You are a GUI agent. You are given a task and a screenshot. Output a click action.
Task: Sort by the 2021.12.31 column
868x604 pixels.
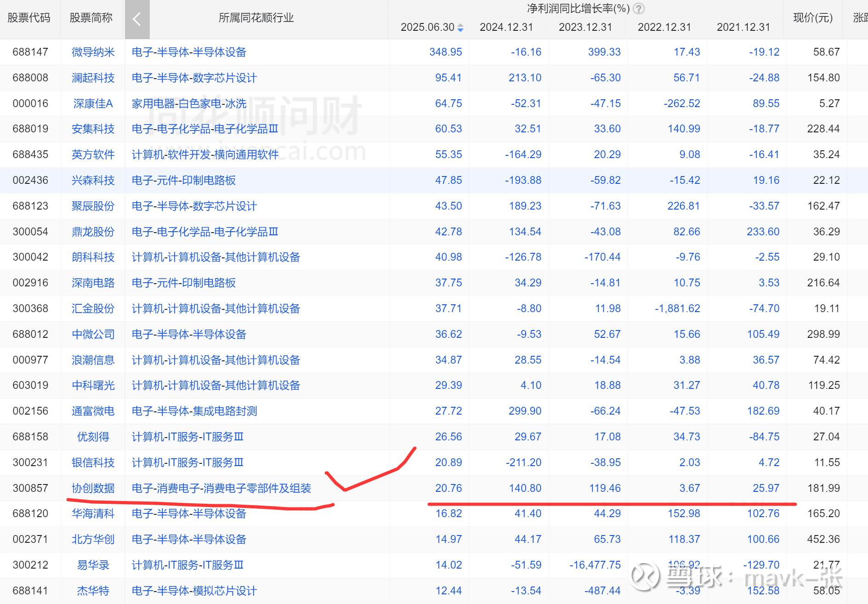click(x=743, y=27)
